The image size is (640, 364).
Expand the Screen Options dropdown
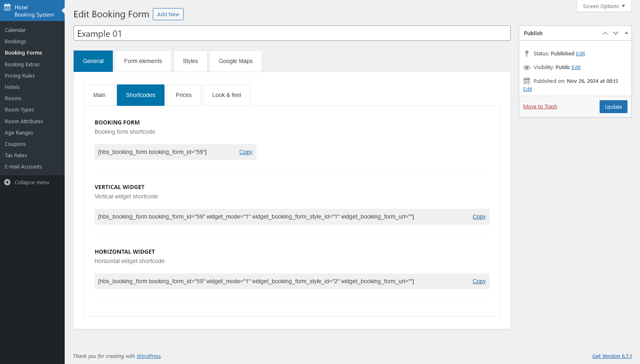(604, 6)
